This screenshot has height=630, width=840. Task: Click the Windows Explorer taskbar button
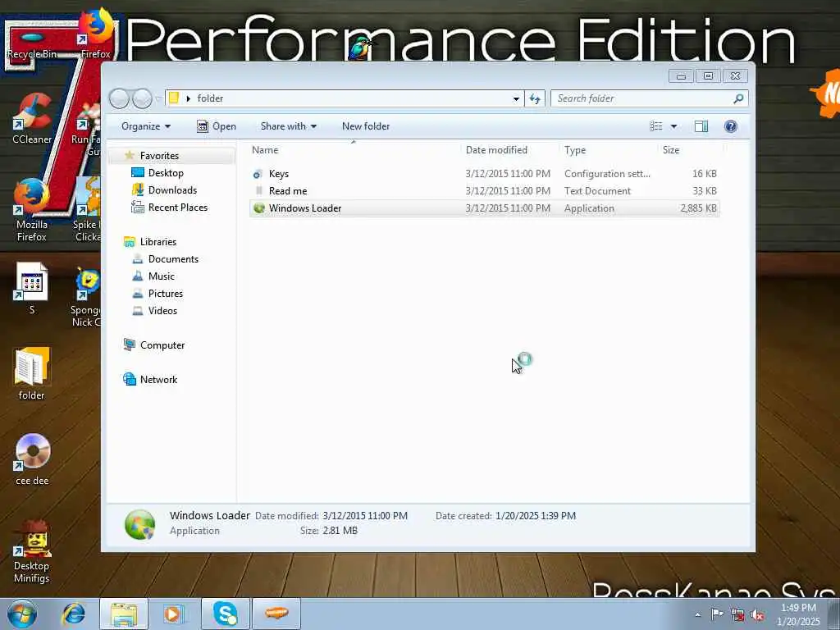124,614
